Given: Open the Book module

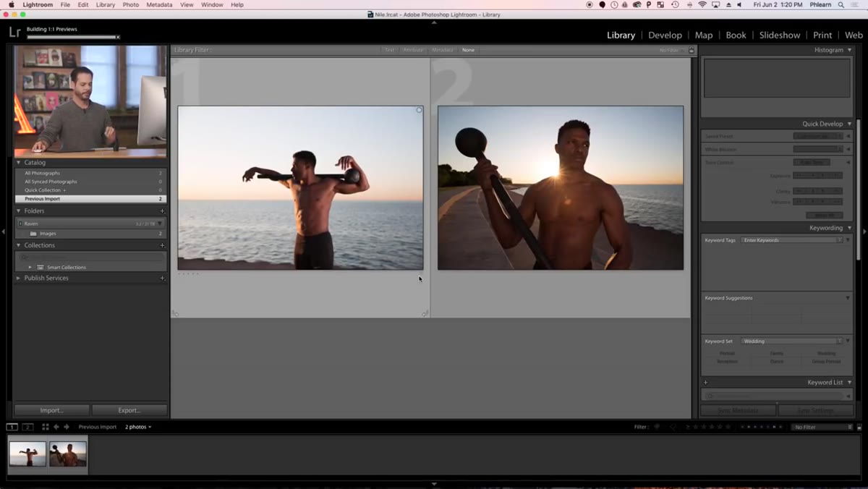Looking at the screenshot, I should click(x=736, y=35).
